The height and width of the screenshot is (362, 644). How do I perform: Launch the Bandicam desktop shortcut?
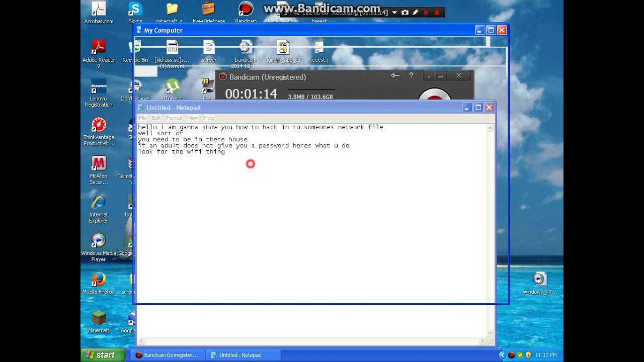[x=246, y=13]
